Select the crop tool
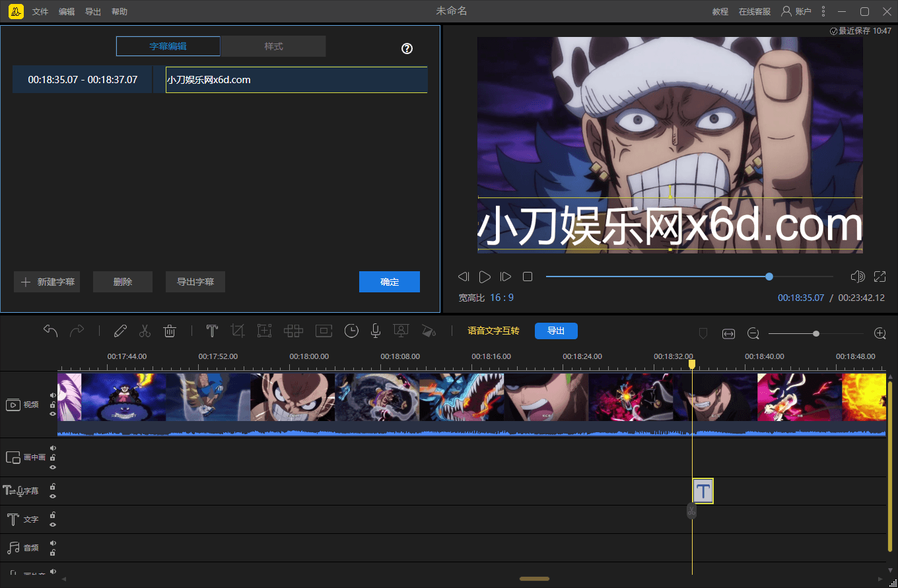The height and width of the screenshot is (588, 898). click(x=238, y=331)
